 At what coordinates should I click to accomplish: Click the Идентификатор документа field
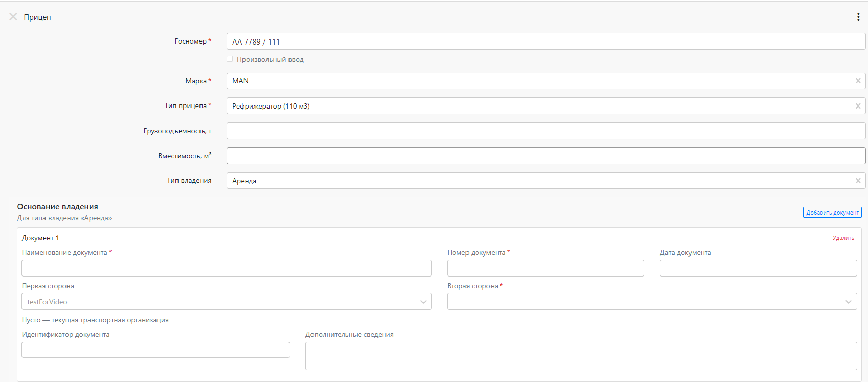tap(155, 350)
